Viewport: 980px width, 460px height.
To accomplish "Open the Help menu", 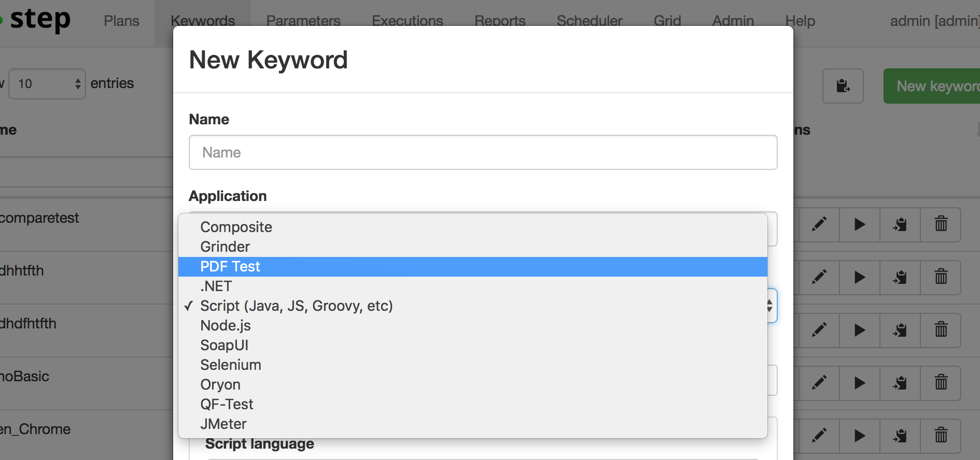I will pos(800,21).
